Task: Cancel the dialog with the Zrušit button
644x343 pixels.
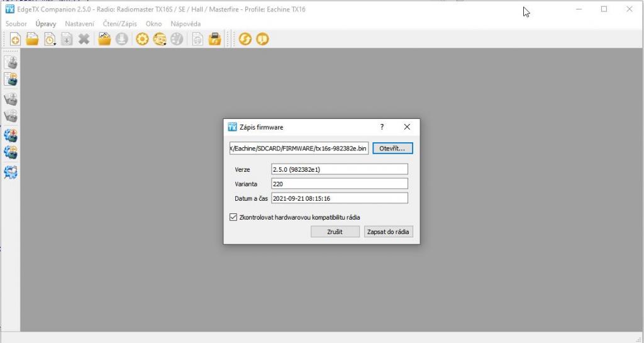Action: click(335, 232)
